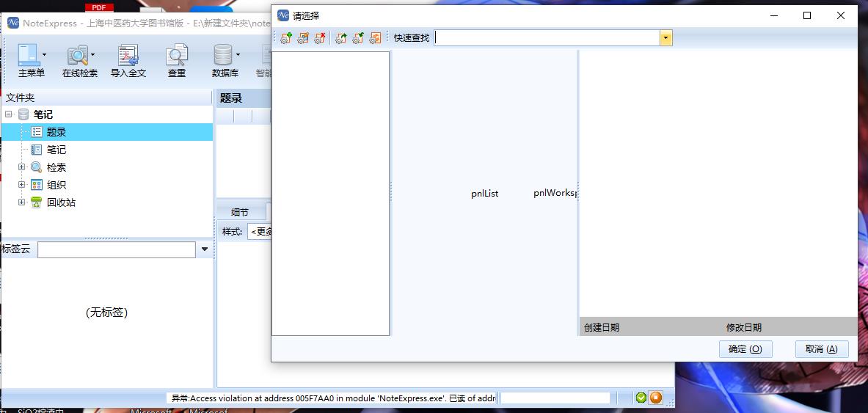Open the 主菜单 dropdown arrow
This screenshot has width=868, height=413.
(44, 55)
